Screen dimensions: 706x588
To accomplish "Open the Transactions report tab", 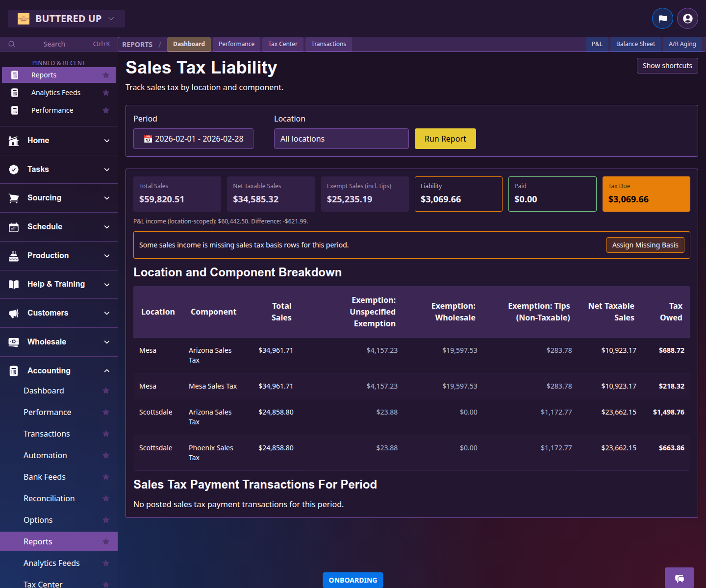I will coord(328,44).
